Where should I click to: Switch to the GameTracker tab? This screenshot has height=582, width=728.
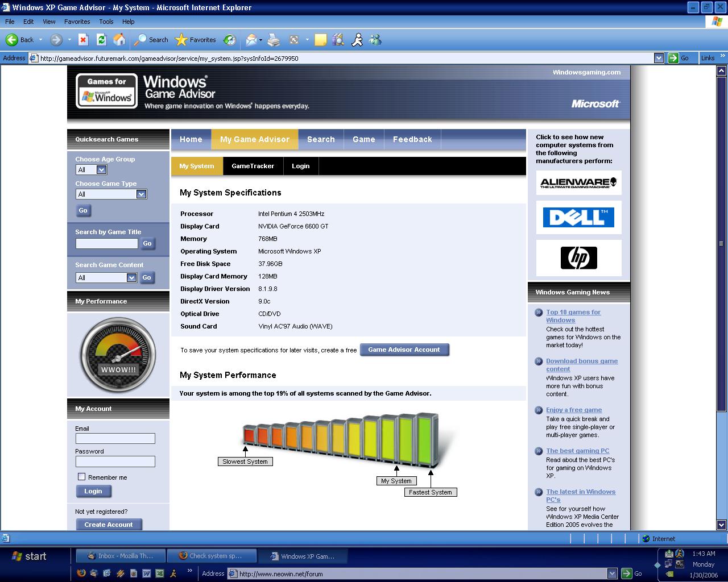pos(253,166)
